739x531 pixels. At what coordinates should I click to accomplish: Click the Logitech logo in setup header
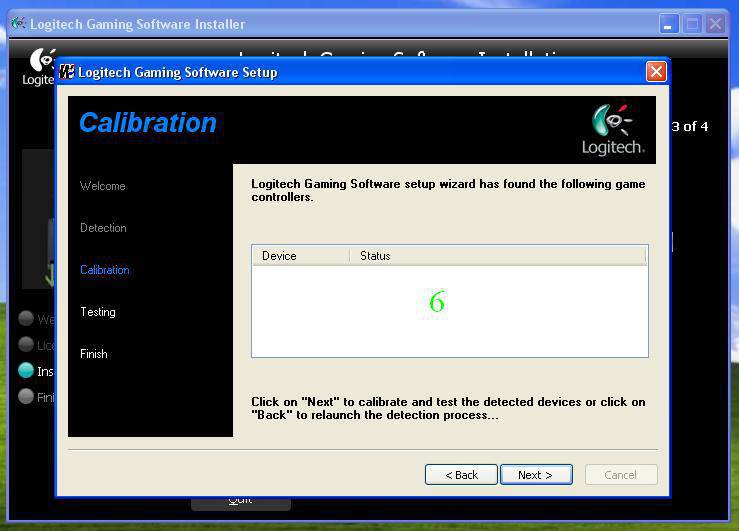click(613, 130)
